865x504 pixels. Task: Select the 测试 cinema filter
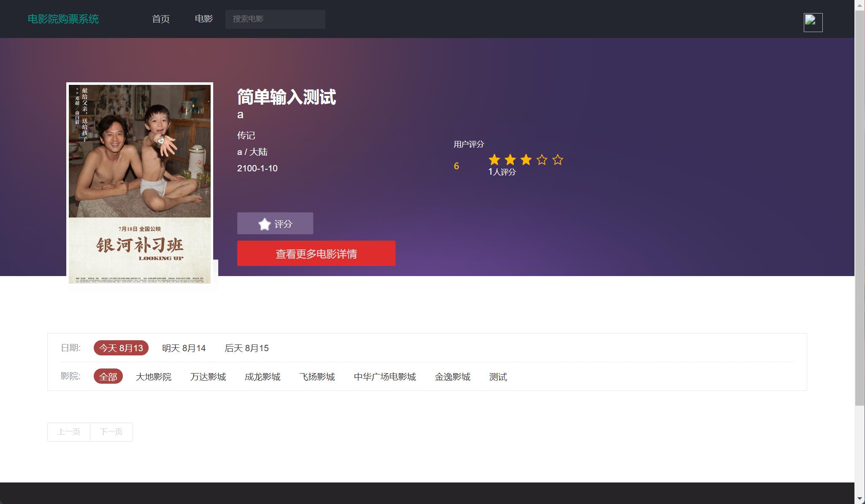click(498, 377)
